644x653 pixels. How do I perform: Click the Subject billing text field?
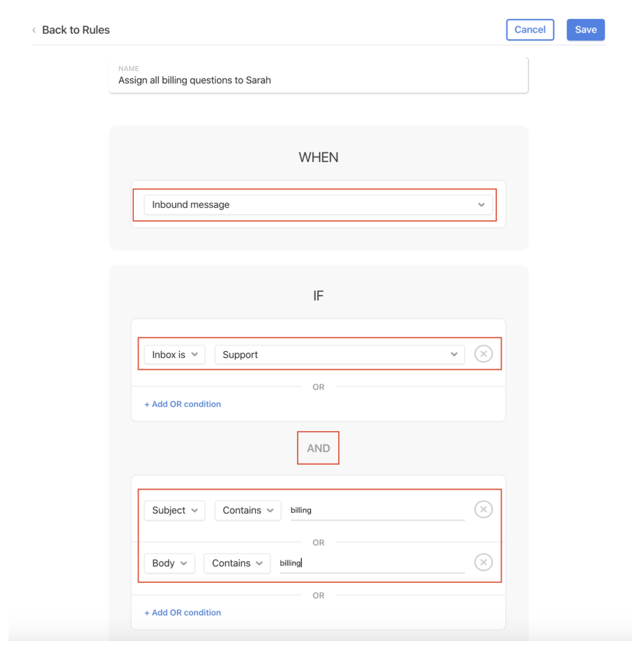(378, 510)
